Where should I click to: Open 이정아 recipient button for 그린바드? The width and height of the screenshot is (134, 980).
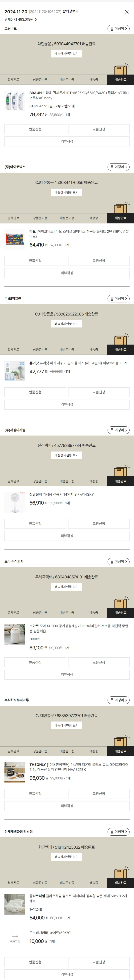pos(118,29)
